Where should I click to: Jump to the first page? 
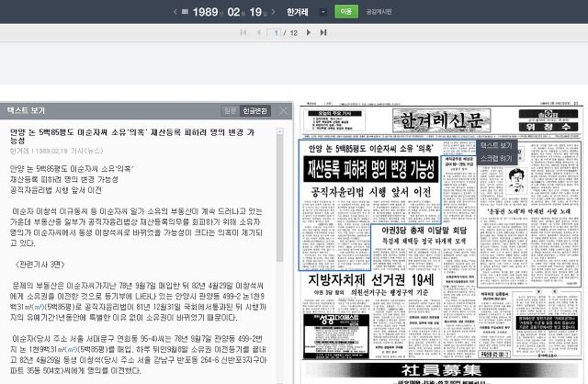click(x=243, y=33)
